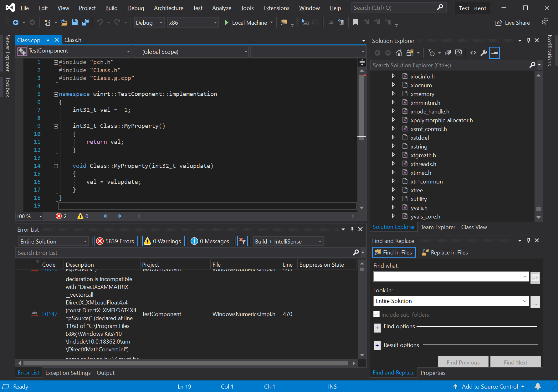The image size is (558, 392).
Task: Start debugging with Local Machine button
Action: pyautogui.click(x=246, y=23)
